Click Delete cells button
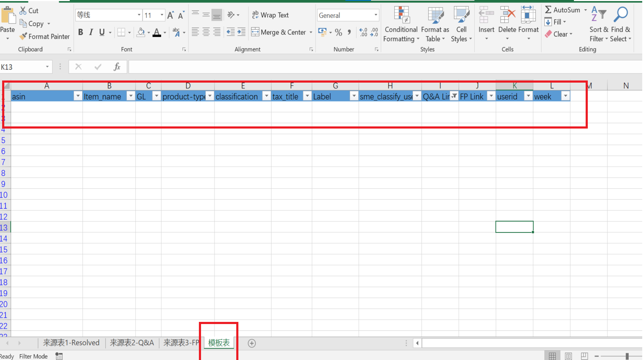This screenshot has width=644, height=360. (507, 23)
